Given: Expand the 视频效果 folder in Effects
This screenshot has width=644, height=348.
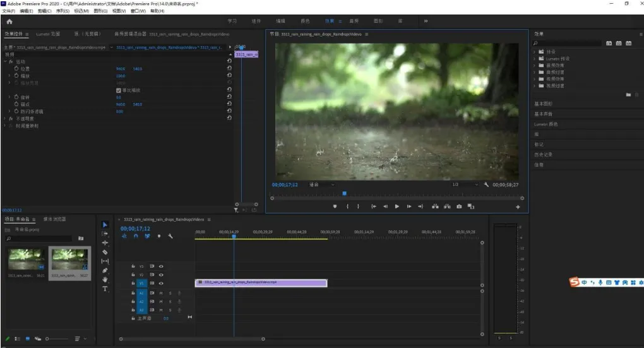Looking at the screenshot, I should point(534,79).
